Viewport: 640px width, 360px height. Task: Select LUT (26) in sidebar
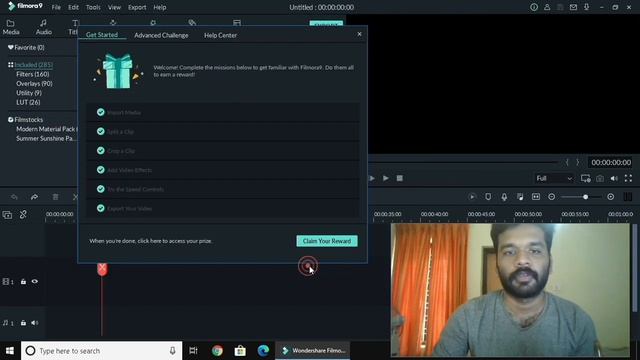tap(28, 102)
